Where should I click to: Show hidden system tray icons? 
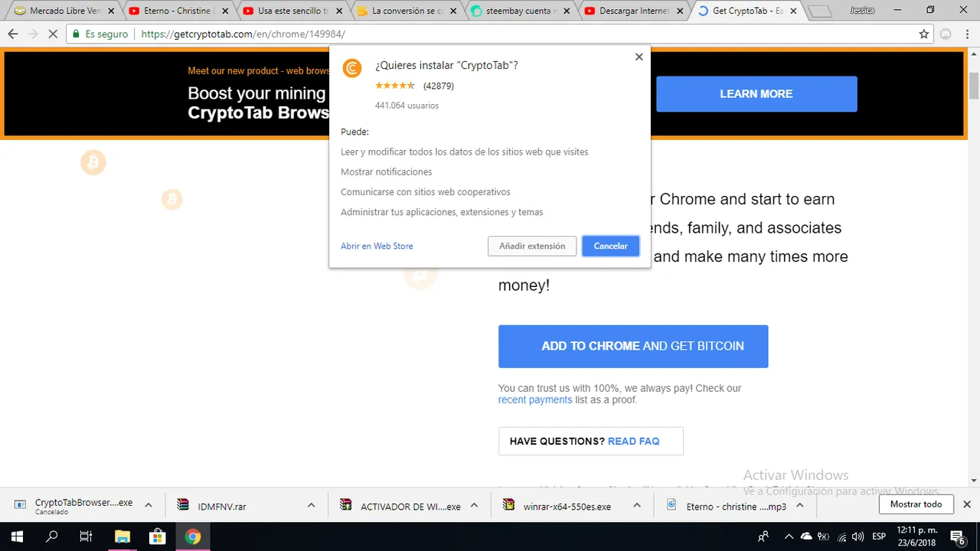click(x=788, y=536)
